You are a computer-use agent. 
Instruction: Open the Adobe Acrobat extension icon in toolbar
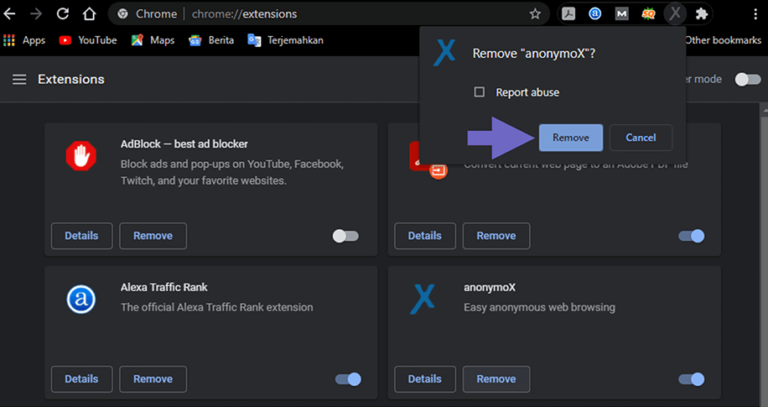tap(569, 14)
